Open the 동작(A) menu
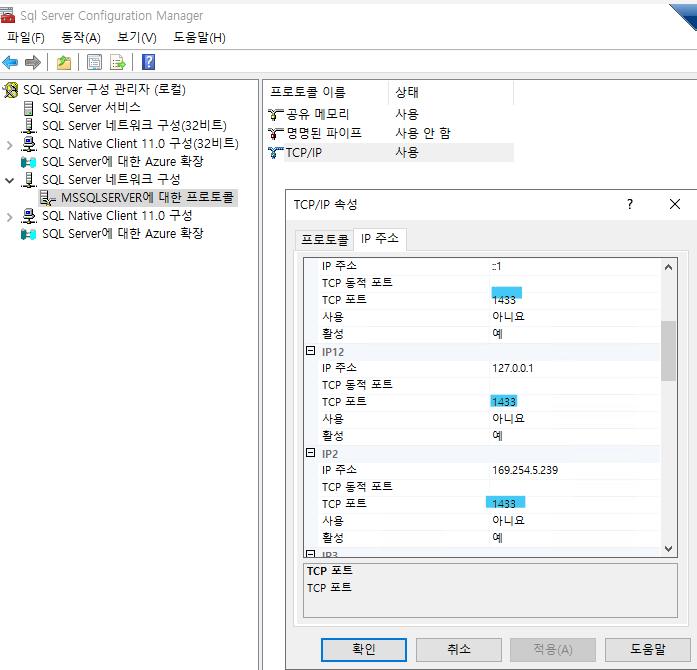 coord(81,37)
